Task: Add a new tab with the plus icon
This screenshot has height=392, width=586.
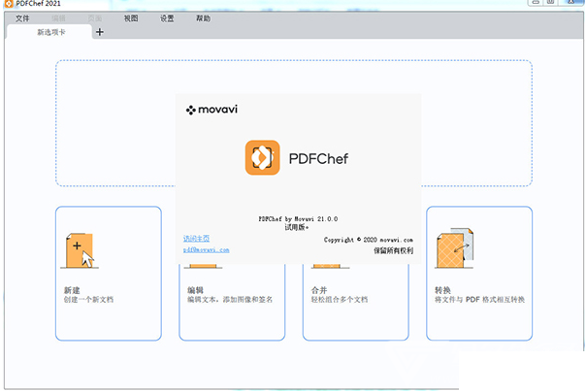Action: (100, 32)
